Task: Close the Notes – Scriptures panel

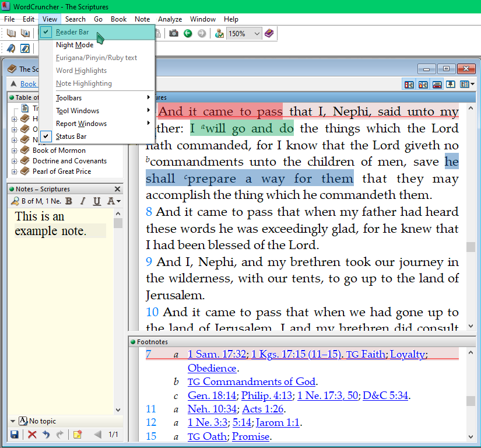Action: [x=117, y=189]
